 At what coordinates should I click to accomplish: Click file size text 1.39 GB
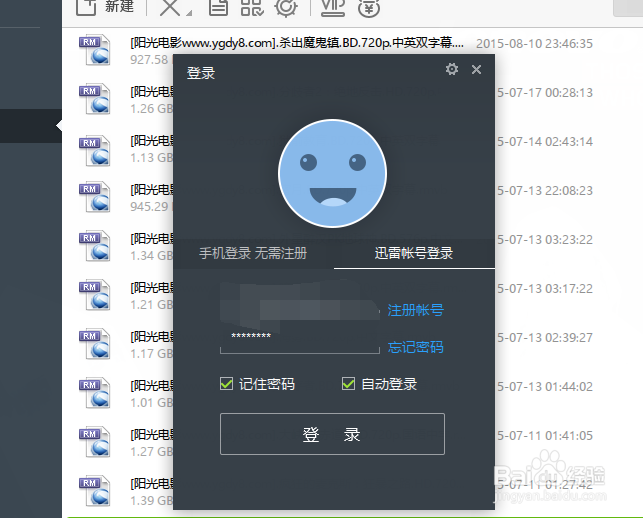point(152,500)
